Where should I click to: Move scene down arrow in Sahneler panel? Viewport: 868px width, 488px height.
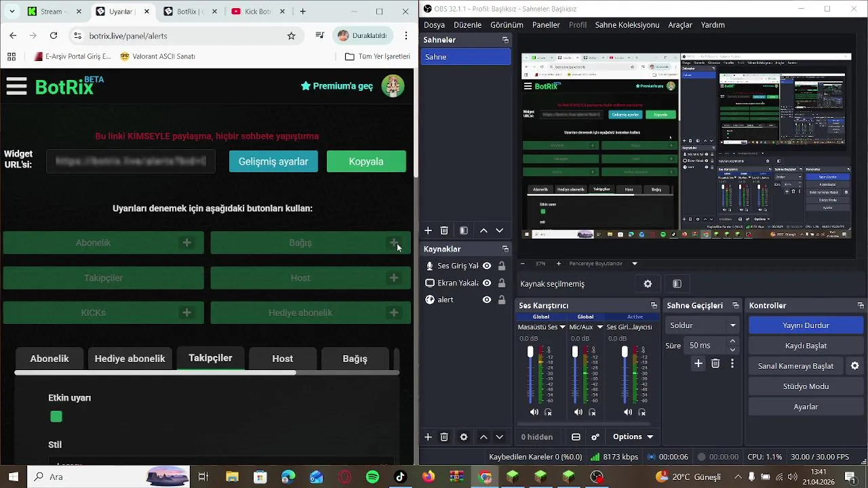[500, 230]
